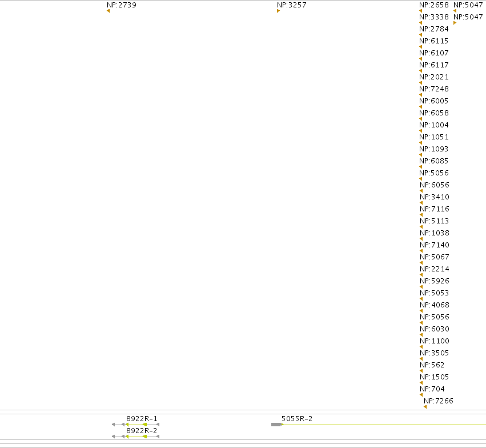The height and width of the screenshot is (448, 486).
Task: Click the NP:6005 label
Action: [434, 101]
